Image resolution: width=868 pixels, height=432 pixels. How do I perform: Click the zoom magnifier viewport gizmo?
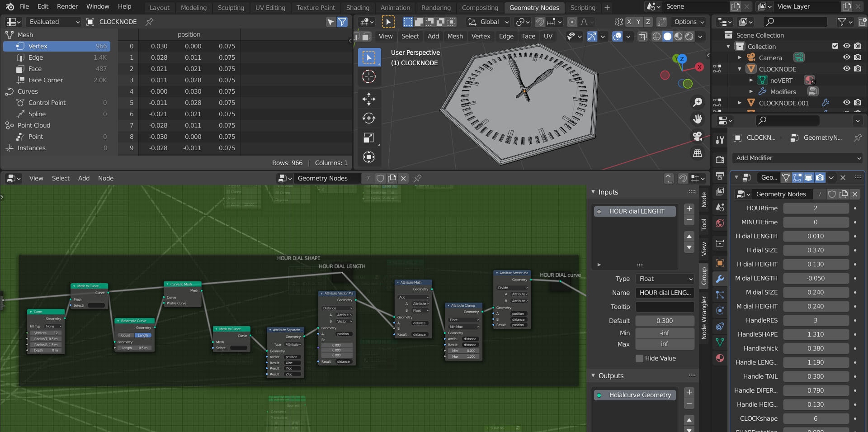tap(698, 102)
